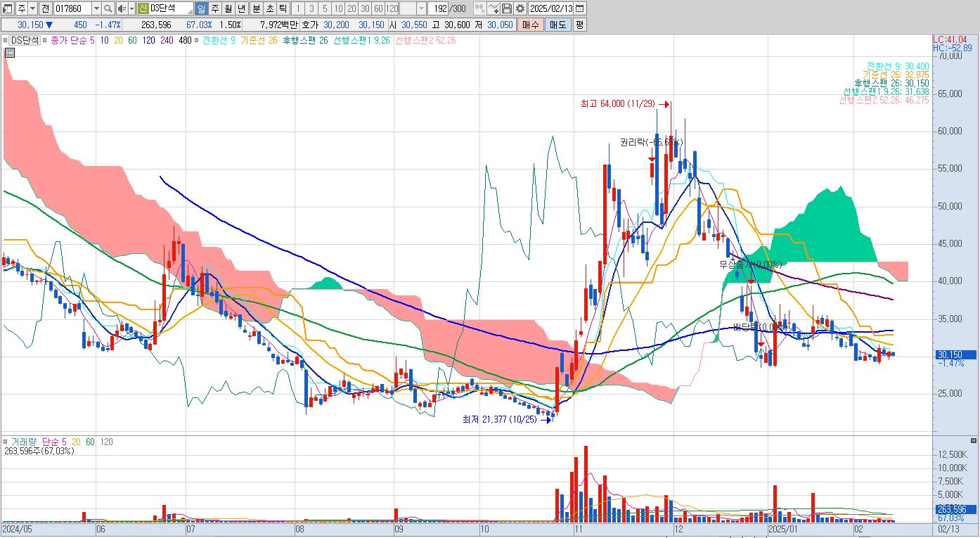Switch to tick (틱) chart period
Viewport: 980px width, 538px height.
pyautogui.click(x=282, y=8)
